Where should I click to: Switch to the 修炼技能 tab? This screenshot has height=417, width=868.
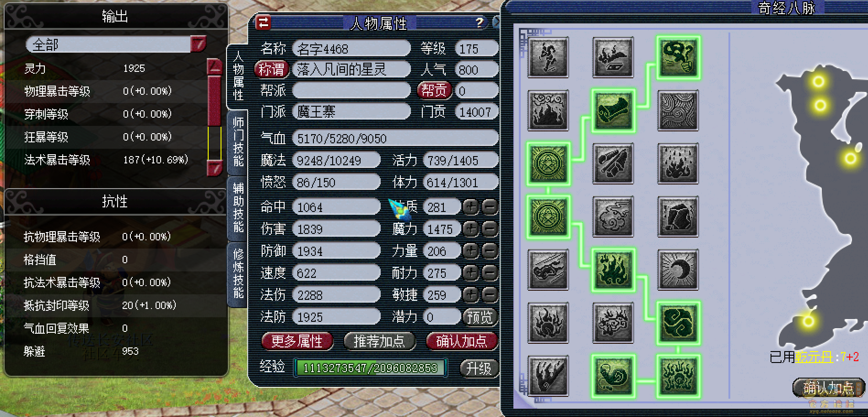[x=238, y=274]
